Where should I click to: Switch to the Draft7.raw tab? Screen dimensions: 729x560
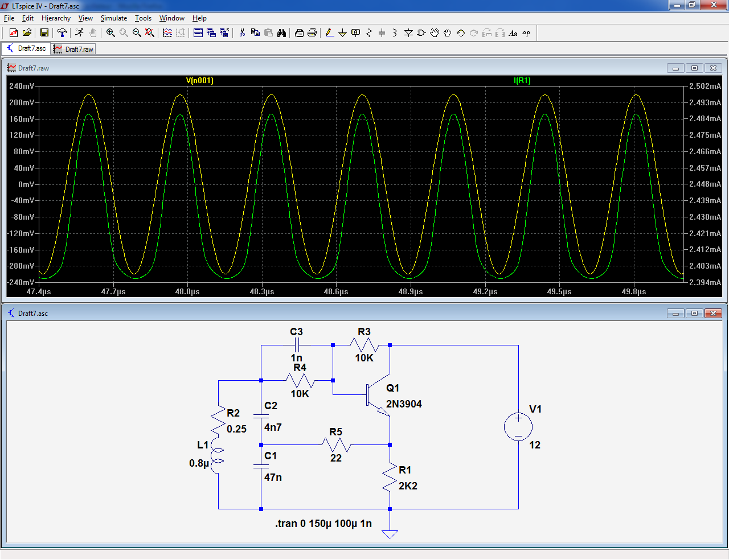73,50
